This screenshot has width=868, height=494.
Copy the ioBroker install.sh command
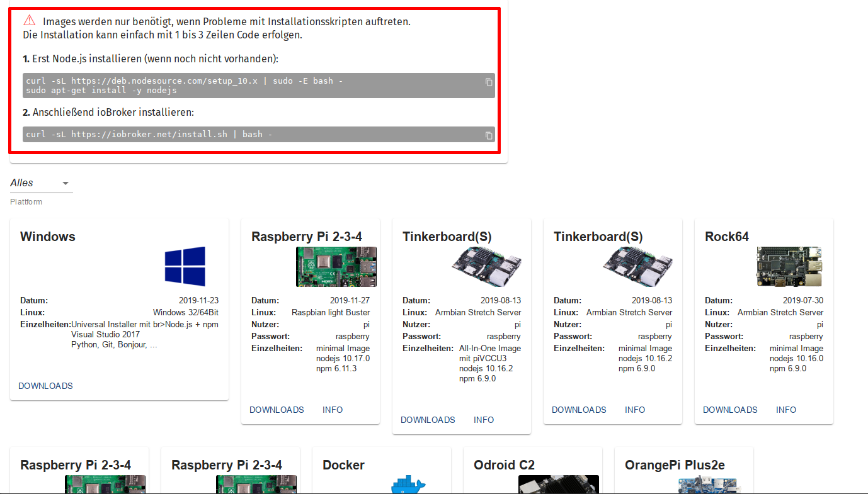coord(489,135)
